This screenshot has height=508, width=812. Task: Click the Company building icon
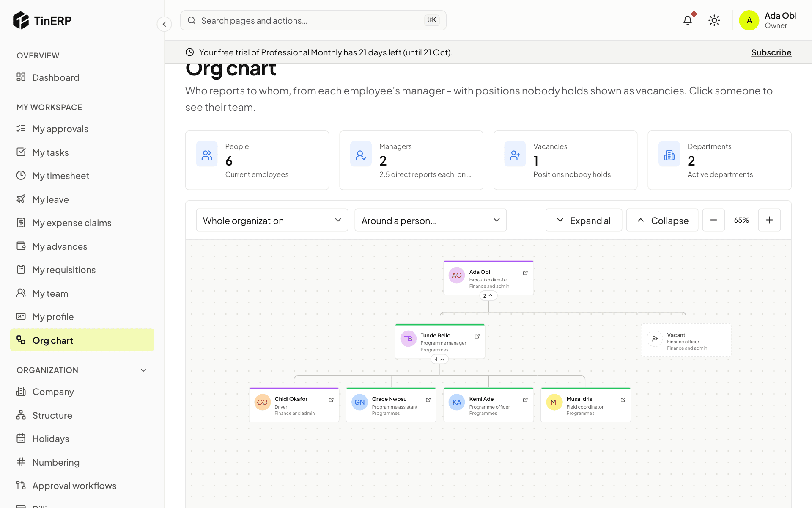point(21,391)
